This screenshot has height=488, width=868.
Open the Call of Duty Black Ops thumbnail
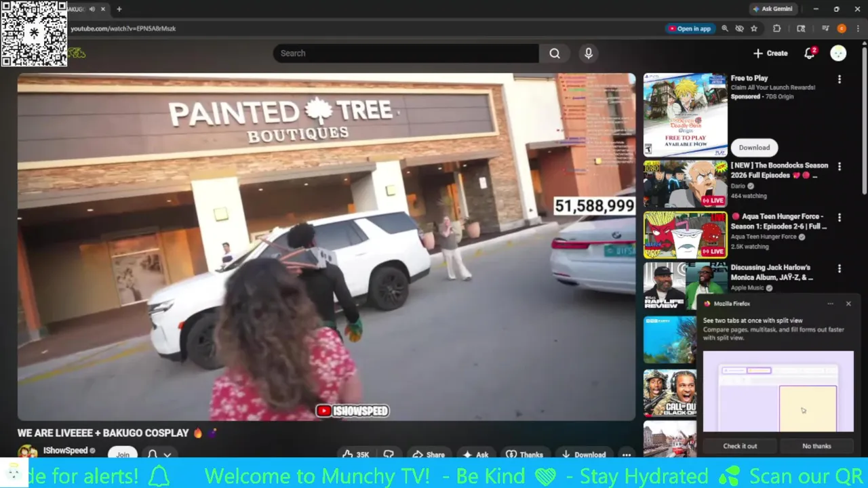tap(670, 392)
